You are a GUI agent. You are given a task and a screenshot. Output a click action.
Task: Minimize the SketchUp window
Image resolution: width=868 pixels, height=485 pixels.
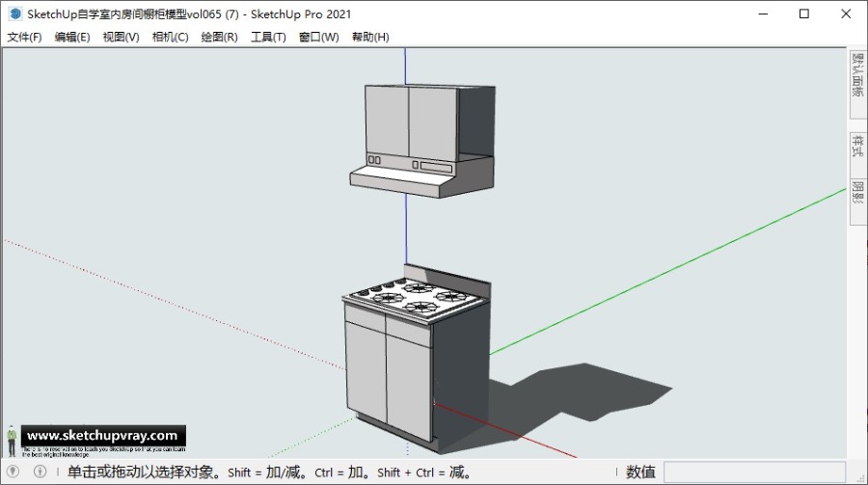coord(763,13)
